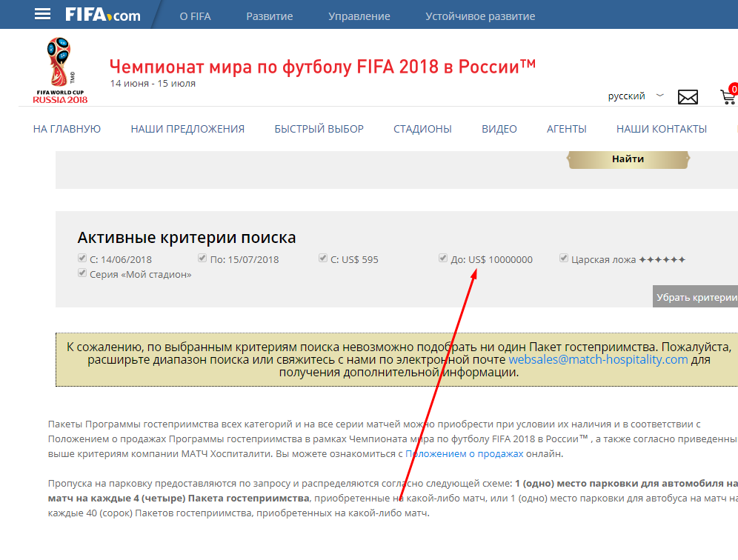Uncheck the До: US$ 10000000 criterion

point(443,258)
